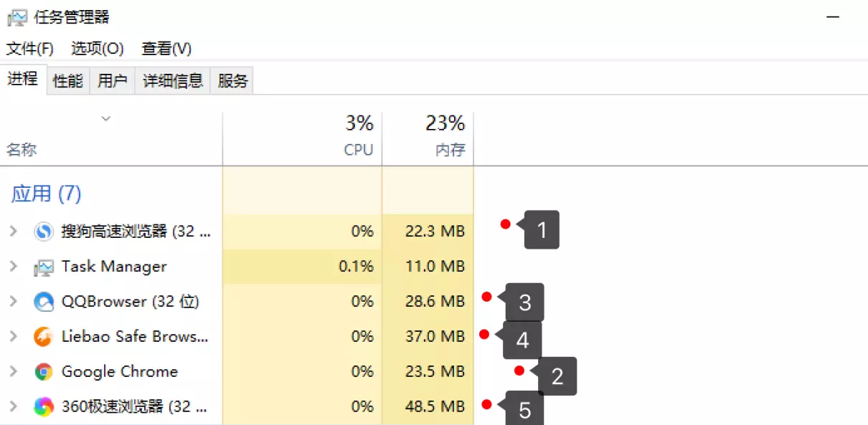Click the 任务管理器 title bar icon

click(x=17, y=18)
